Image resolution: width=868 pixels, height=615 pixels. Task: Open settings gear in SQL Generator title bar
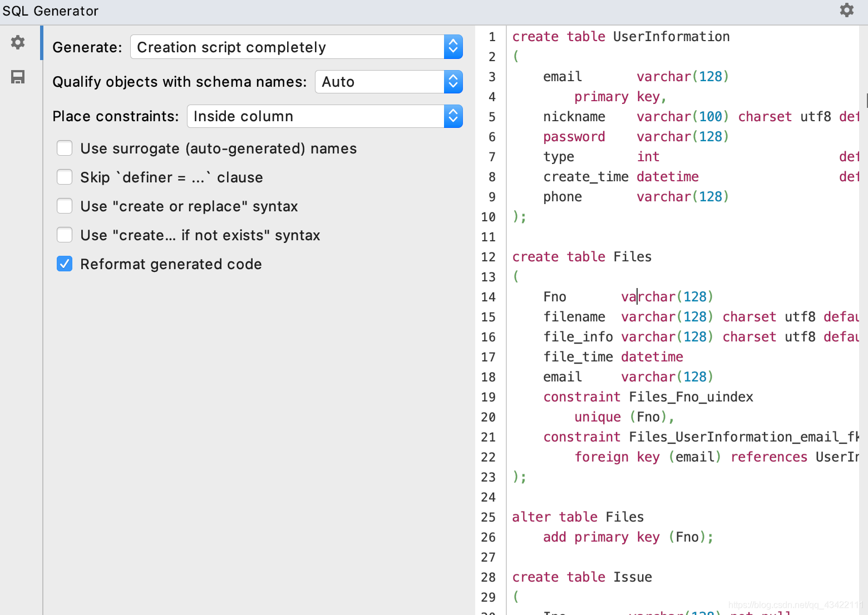[846, 10]
